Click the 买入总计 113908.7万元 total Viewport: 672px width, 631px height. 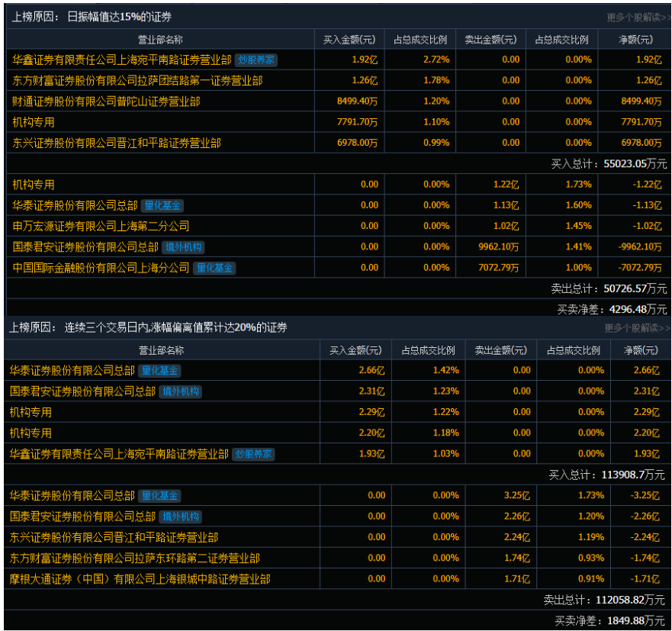click(607, 475)
